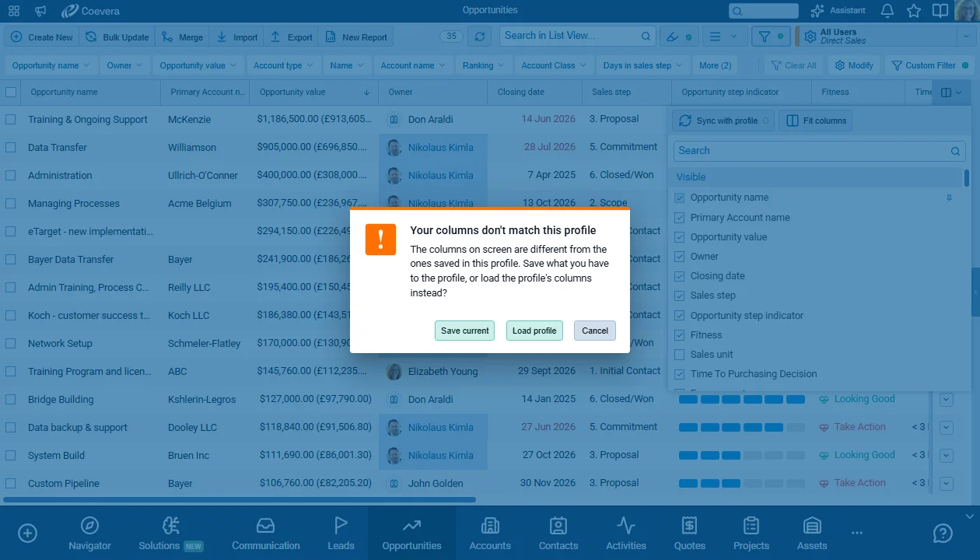Click the megaphone announcements icon

point(40,11)
